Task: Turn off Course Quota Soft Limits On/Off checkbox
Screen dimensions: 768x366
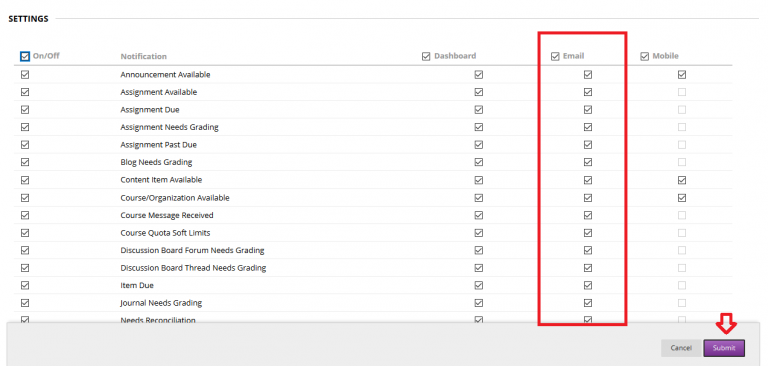Action: pos(25,233)
